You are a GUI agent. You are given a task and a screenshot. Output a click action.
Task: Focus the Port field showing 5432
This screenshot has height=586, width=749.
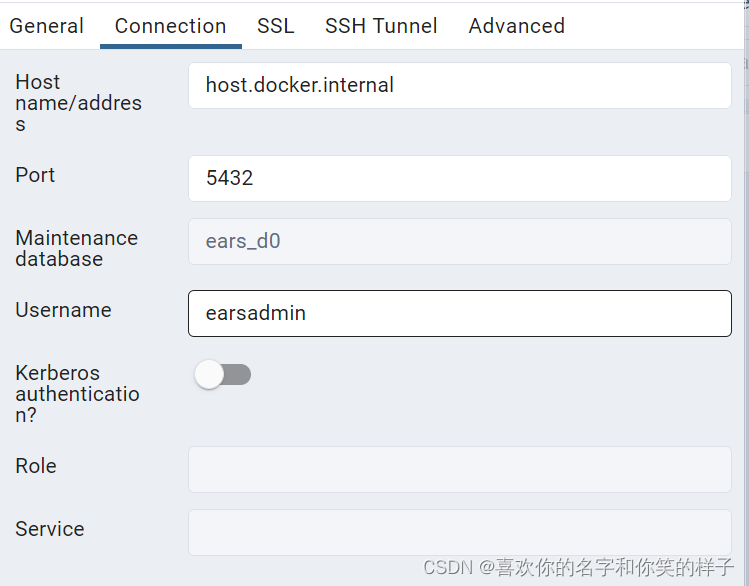pyautogui.click(x=460, y=179)
